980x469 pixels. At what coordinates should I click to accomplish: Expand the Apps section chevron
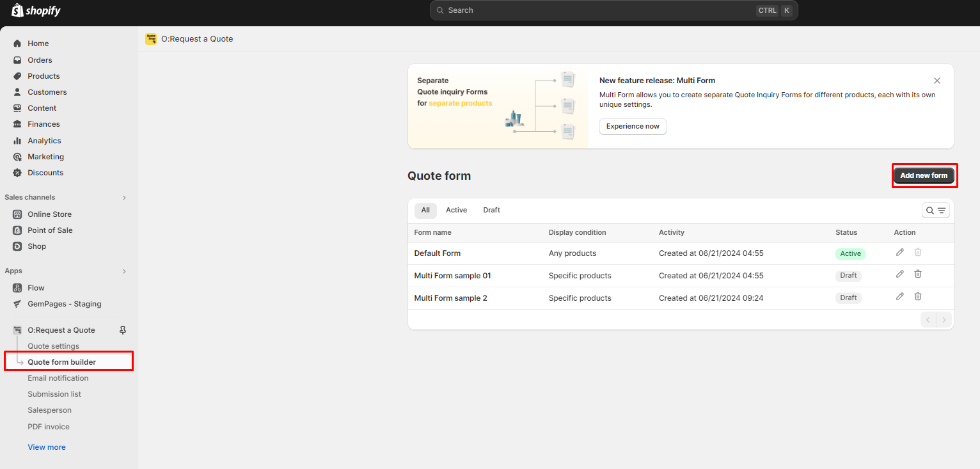(x=123, y=271)
